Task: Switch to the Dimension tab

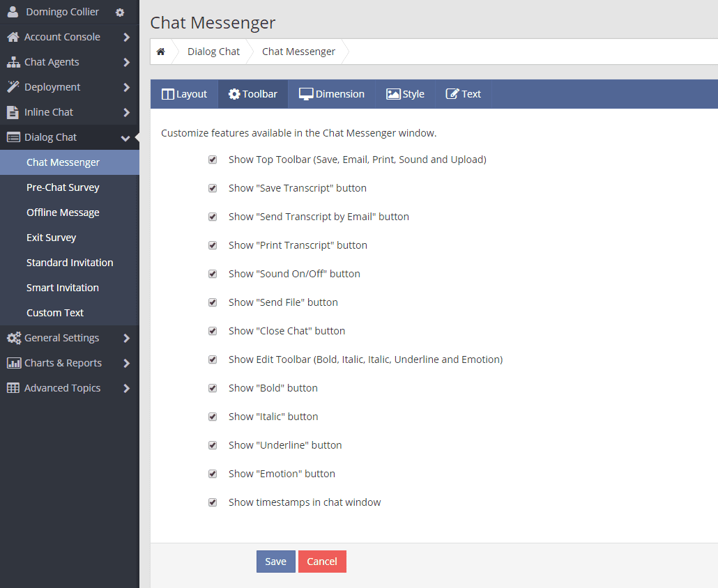Action: (332, 94)
